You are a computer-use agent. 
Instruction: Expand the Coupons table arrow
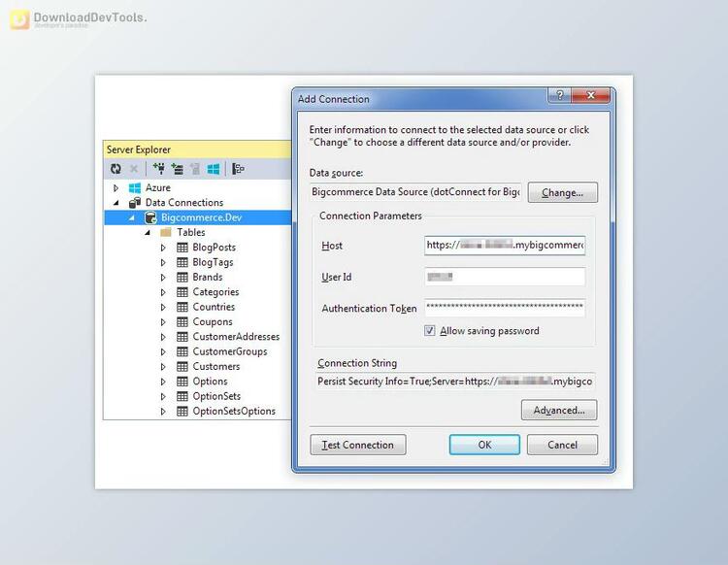tap(163, 322)
